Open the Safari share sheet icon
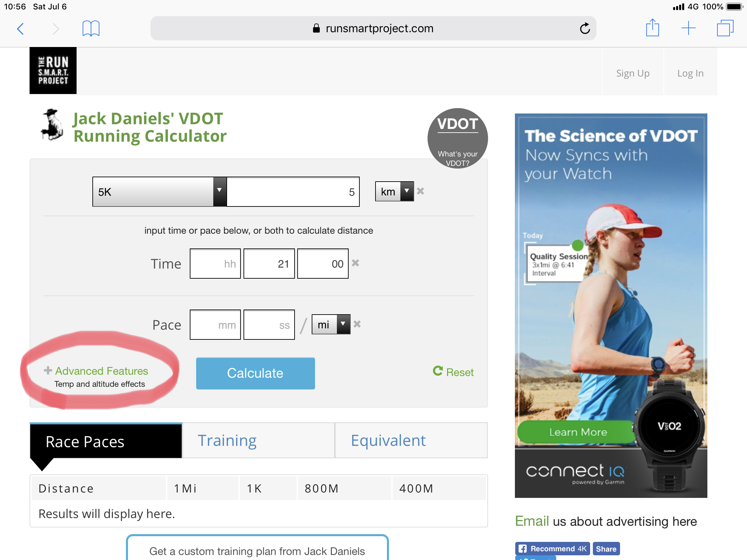The image size is (747, 560). [x=652, y=28]
